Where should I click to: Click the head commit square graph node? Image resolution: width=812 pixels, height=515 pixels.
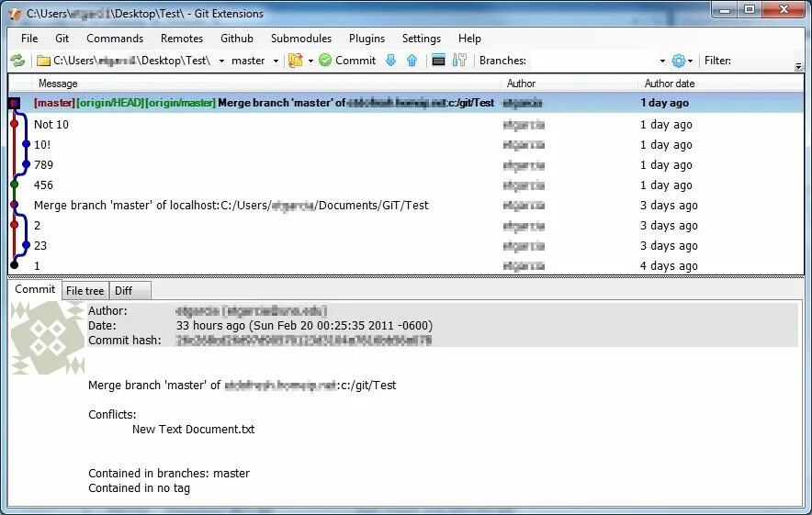[15, 103]
